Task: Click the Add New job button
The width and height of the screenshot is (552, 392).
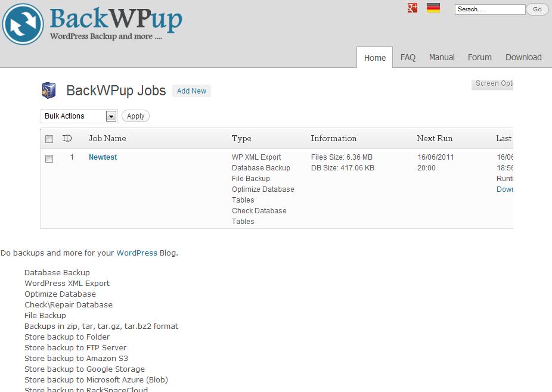Action: click(191, 91)
